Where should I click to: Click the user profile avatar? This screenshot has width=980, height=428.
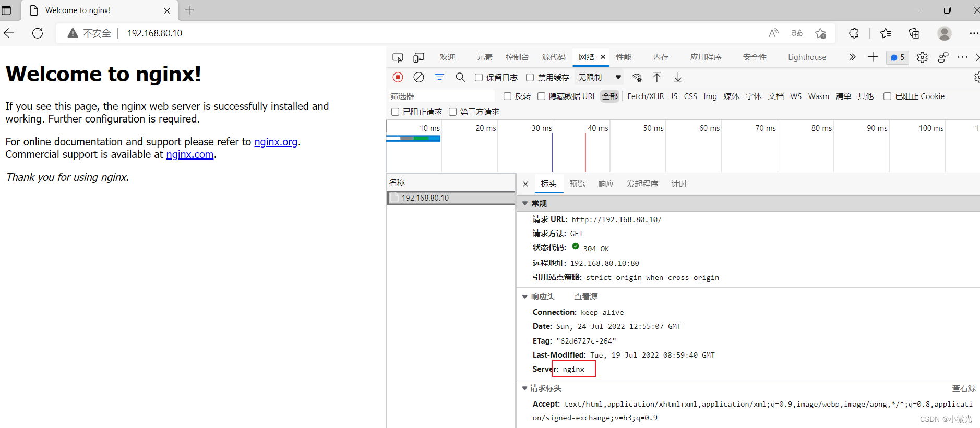[x=944, y=33]
